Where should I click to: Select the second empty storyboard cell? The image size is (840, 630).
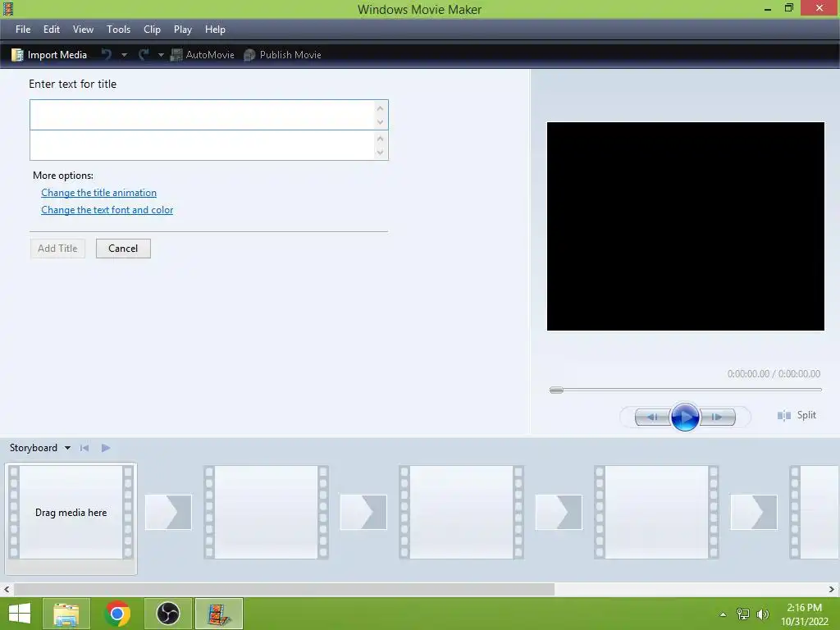[x=267, y=513]
